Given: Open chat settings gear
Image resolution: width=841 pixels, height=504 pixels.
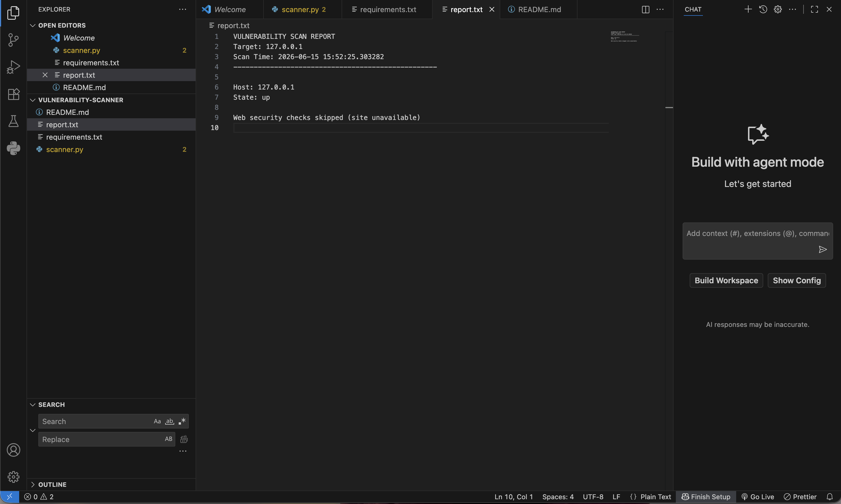Looking at the screenshot, I should pos(778,10).
